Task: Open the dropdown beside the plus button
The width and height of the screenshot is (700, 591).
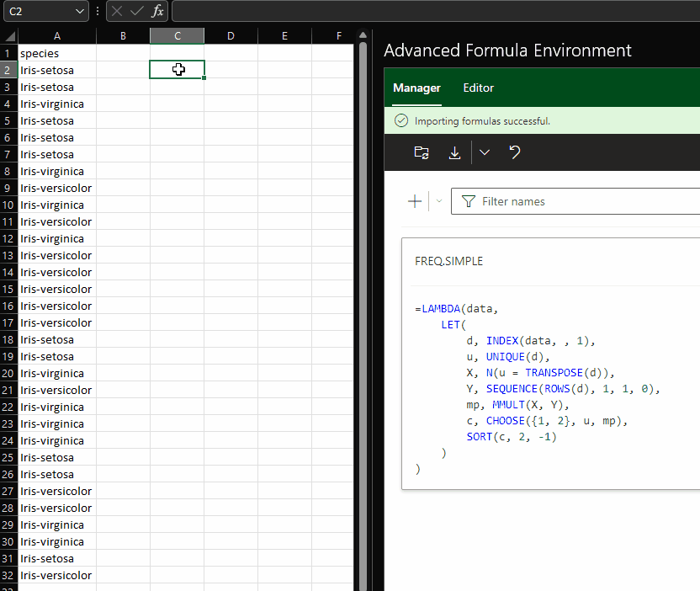Action: pyautogui.click(x=438, y=200)
